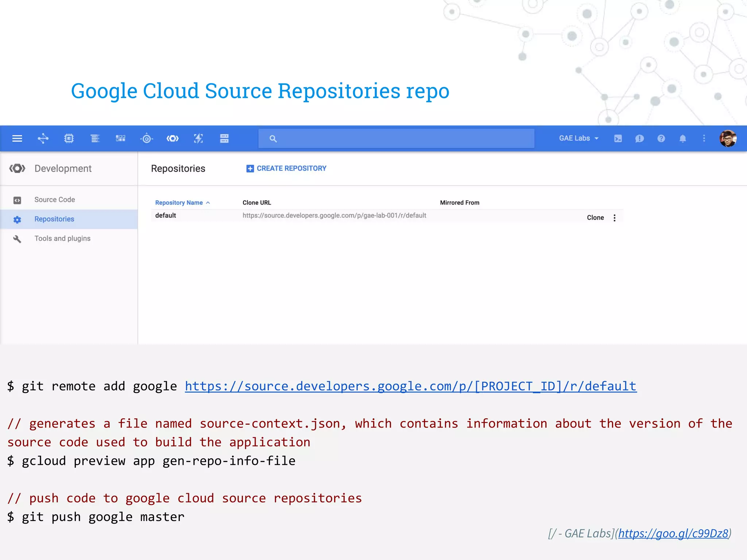Click Clone for the default repository

click(595, 218)
